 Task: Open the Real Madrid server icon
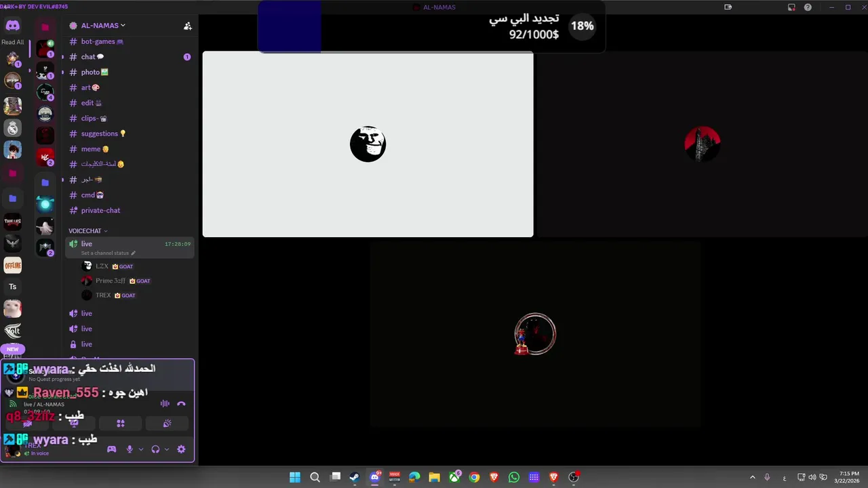coord(12,128)
